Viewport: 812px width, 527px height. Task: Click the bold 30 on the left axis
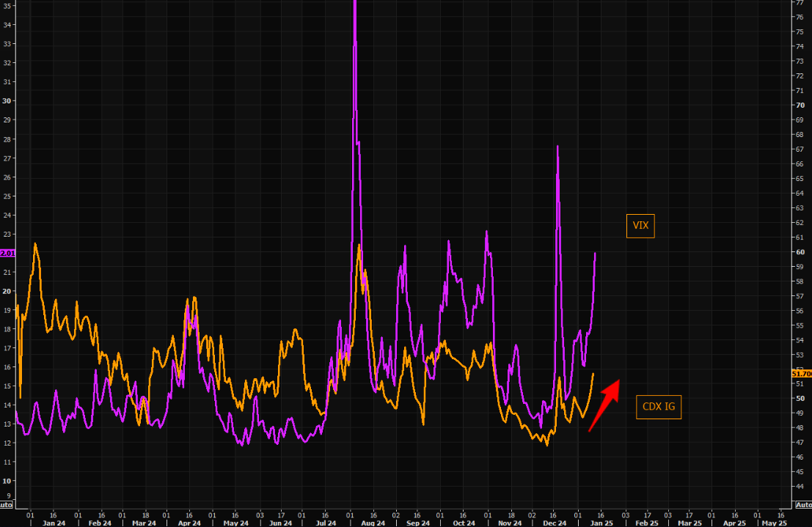[7, 101]
